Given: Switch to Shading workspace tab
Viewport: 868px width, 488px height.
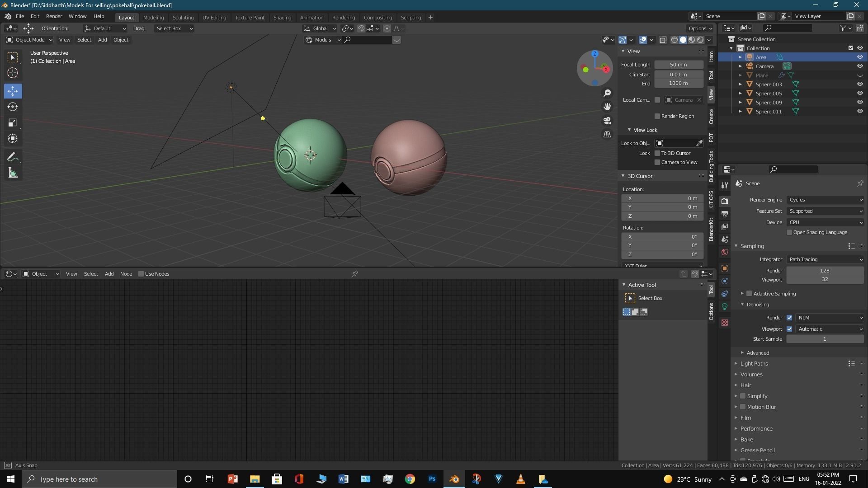Looking at the screenshot, I should tap(282, 18).
